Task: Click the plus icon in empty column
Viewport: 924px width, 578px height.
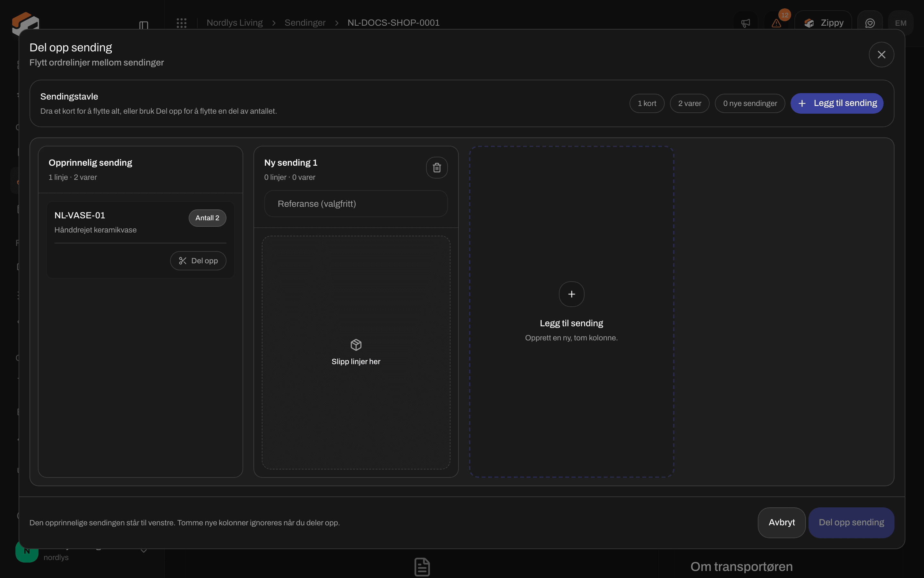Action: pos(571,294)
